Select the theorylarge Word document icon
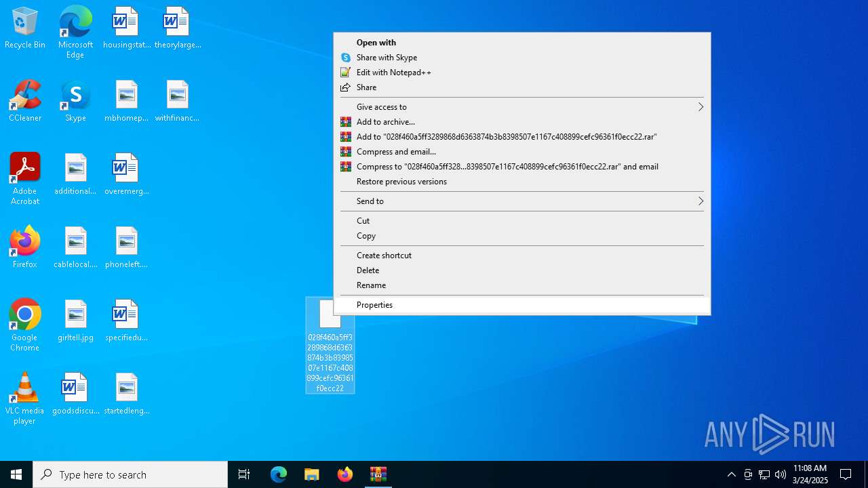This screenshot has height=488, width=868. point(177,28)
